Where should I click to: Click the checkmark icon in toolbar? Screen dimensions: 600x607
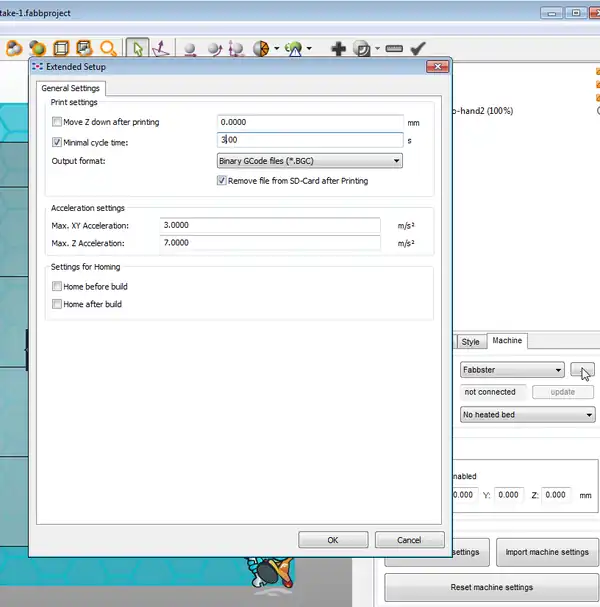coord(418,48)
